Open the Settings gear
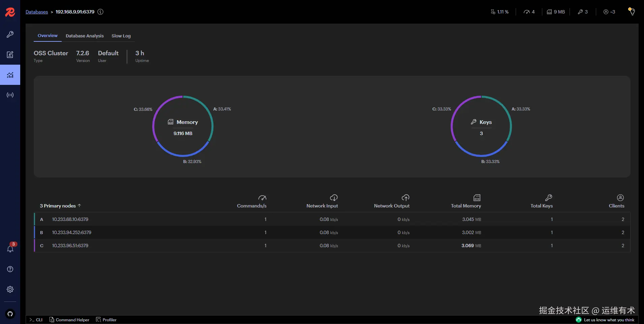The height and width of the screenshot is (324, 644). pos(10,289)
